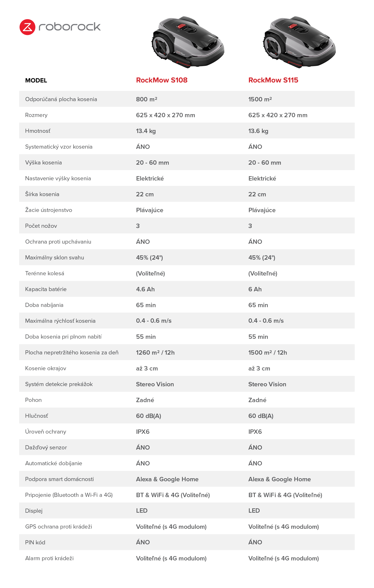
Task: Open the RockMow S115 mower image
Action: tap(299, 42)
